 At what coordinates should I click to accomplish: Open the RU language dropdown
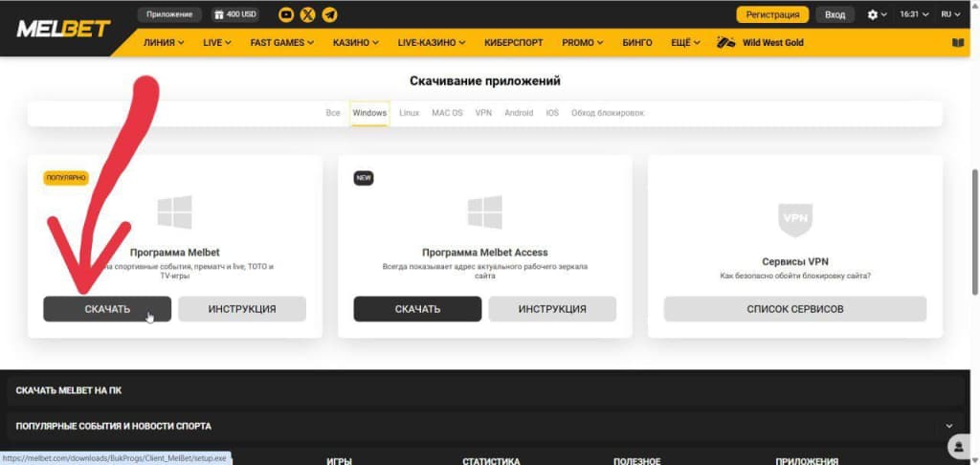tap(950, 14)
